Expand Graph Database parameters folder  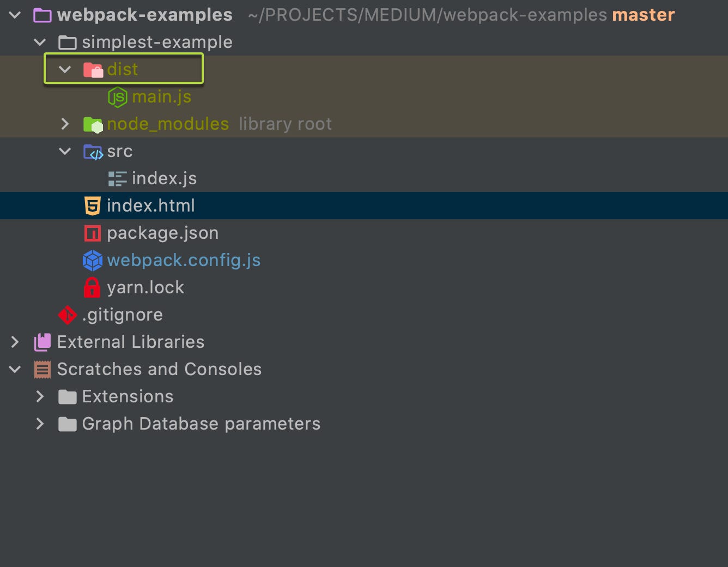40,424
